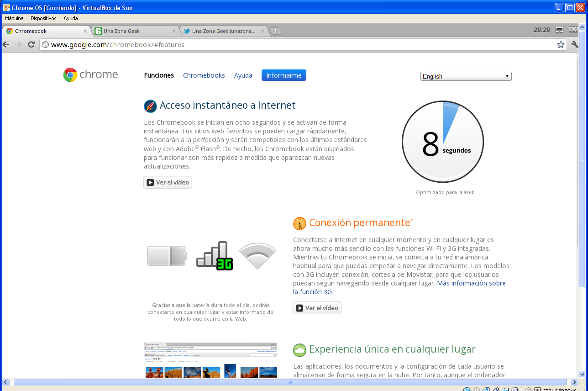Click the blue Informarme button
Viewport: 588px width, 391px height.
click(284, 75)
